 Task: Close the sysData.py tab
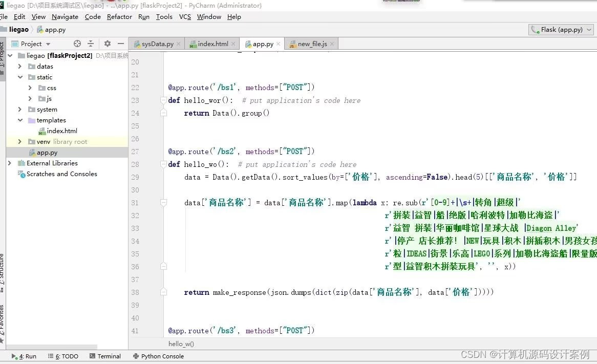[x=178, y=44]
